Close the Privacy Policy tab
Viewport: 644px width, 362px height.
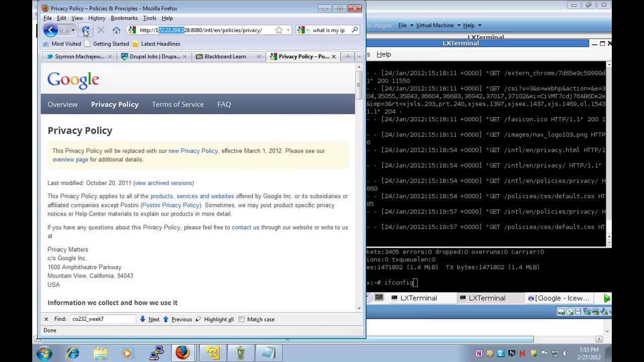(334, 57)
